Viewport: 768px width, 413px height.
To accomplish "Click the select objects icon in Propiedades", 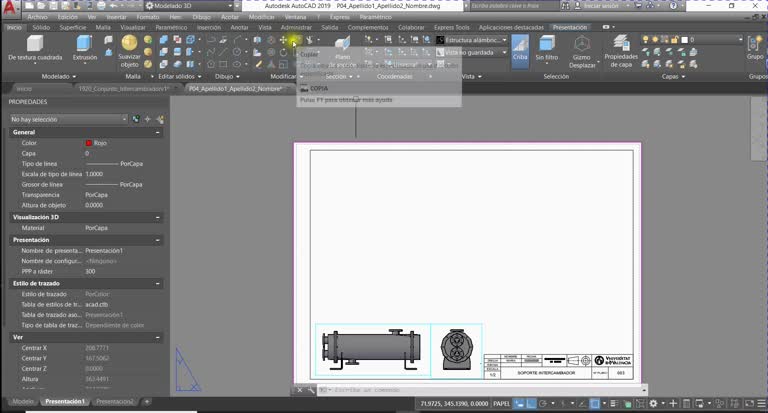I will coord(147,119).
